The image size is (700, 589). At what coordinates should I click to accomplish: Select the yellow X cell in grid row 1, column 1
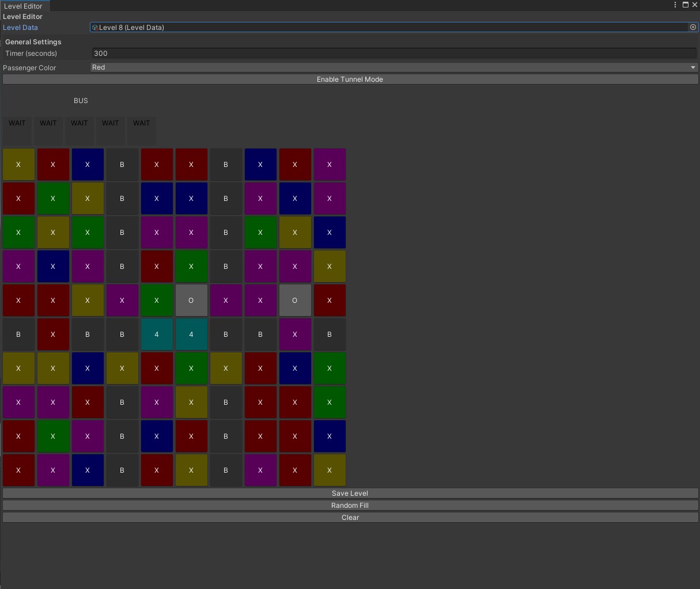point(18,165)
